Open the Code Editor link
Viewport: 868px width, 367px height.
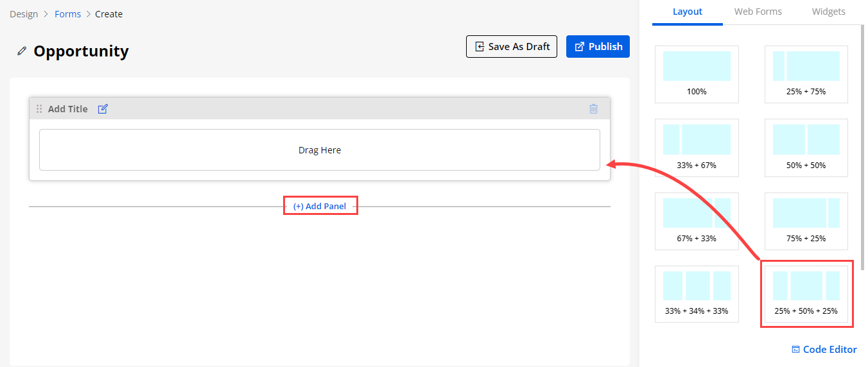(x=824, y=350)
